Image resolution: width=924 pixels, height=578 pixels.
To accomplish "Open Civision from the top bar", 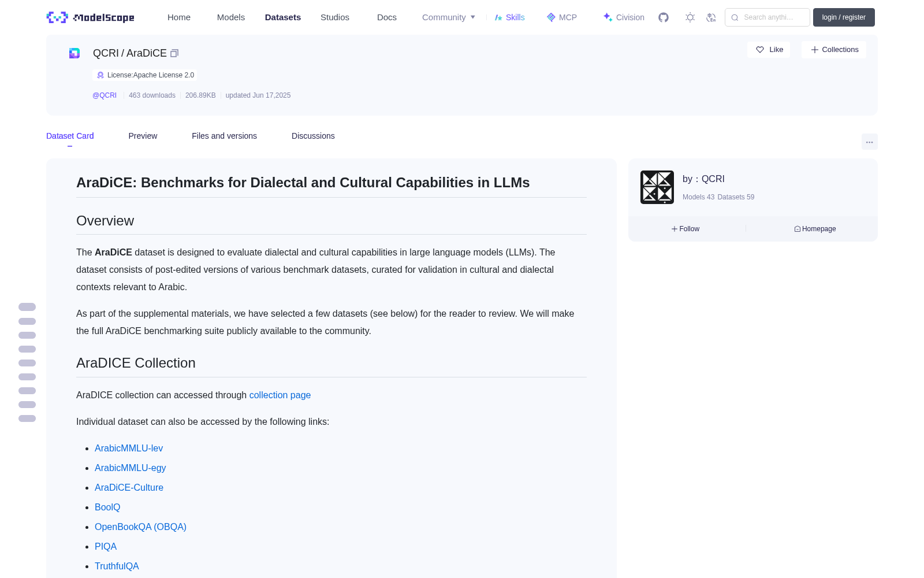I will click(624, 17).
